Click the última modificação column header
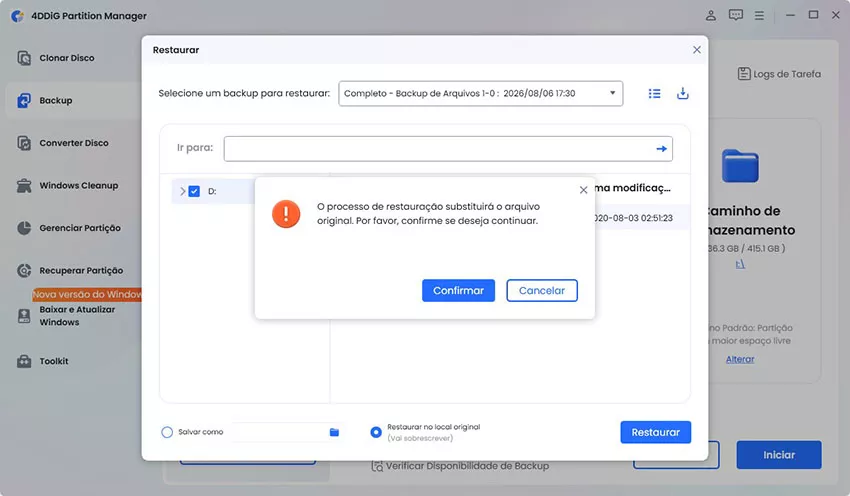The width and height of the screenshot is (850, 496). click(x=632, y=188)
